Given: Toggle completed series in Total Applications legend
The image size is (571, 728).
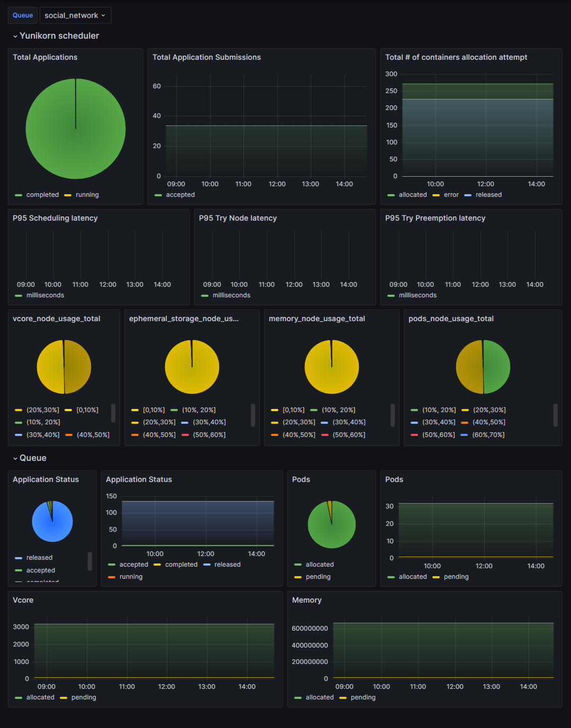Looking at the screenshot, I should click(42, 195).
